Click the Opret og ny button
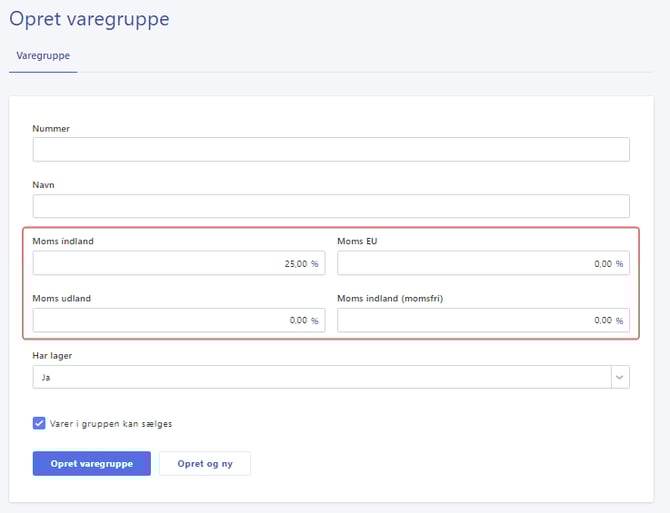670x513 pixels. (205, 464)
